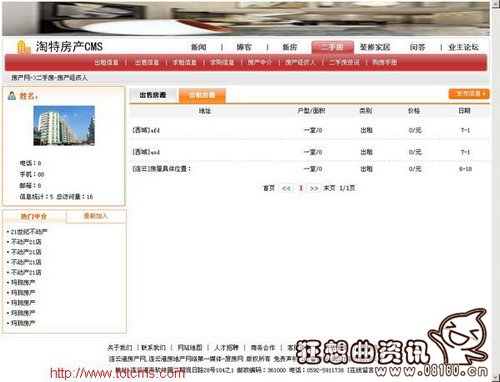
Task: Click 出租信息 in the red submenu bar
Action: [x=107, y=62]
